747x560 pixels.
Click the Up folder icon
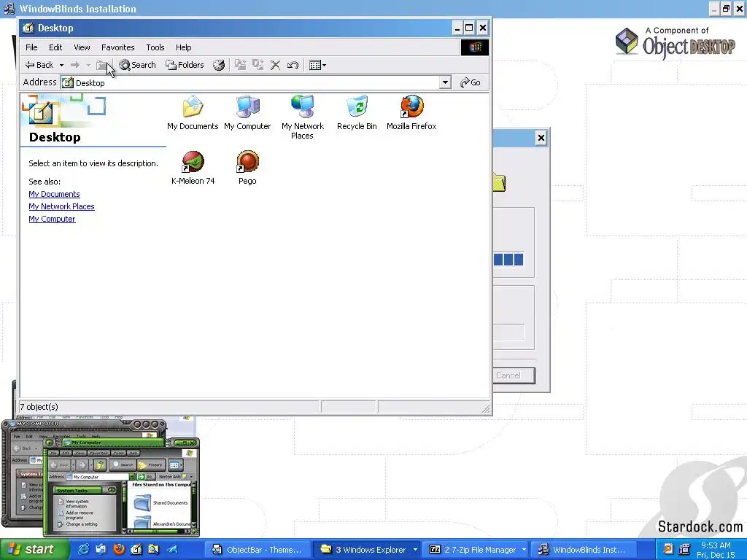coord(102,65)
